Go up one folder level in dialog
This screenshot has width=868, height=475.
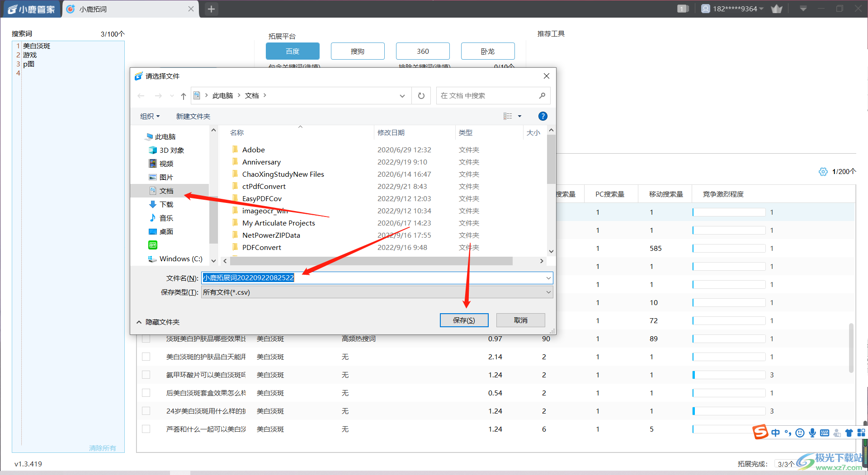184,96
